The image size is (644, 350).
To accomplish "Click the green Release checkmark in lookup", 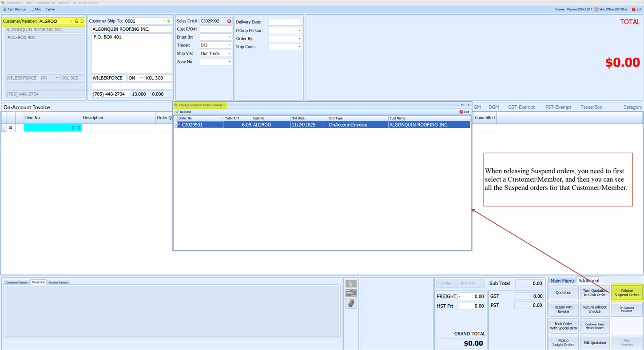I will [177, 112].
